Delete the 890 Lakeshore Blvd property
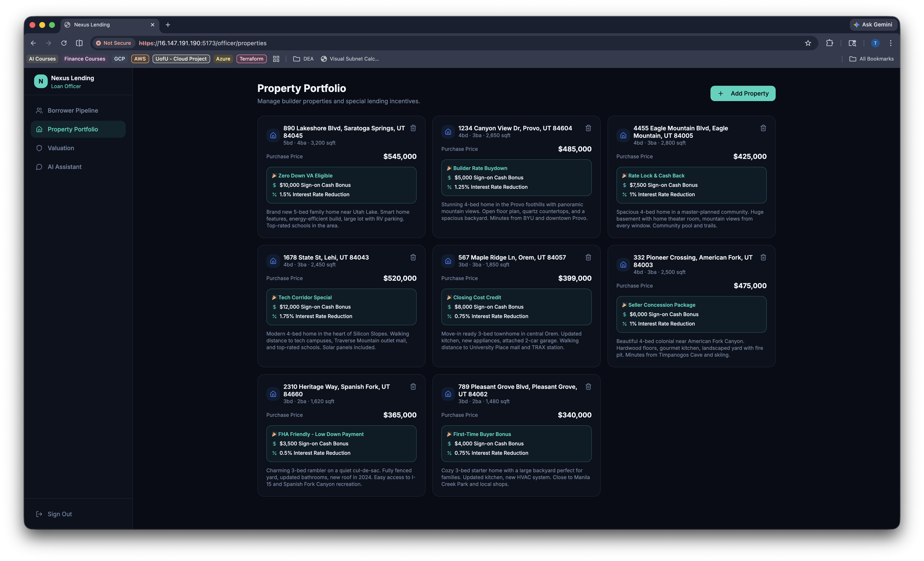The image size is (924, 561). pos(413,128)
